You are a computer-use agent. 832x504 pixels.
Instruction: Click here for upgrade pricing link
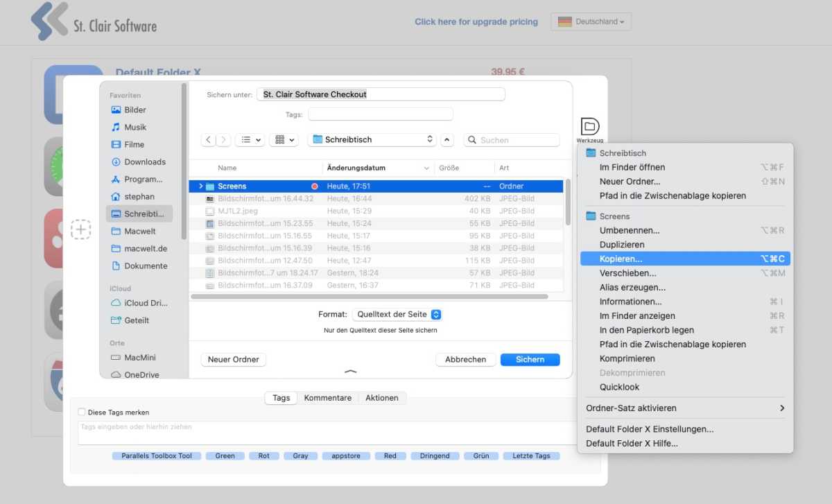tap(476, 21)
